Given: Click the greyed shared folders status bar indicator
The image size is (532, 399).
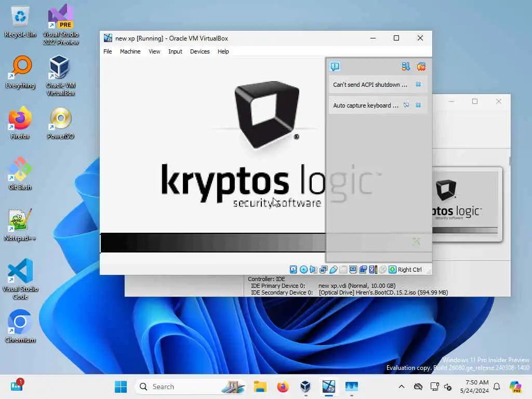Looking at the screenshot, I should (343, 270).
